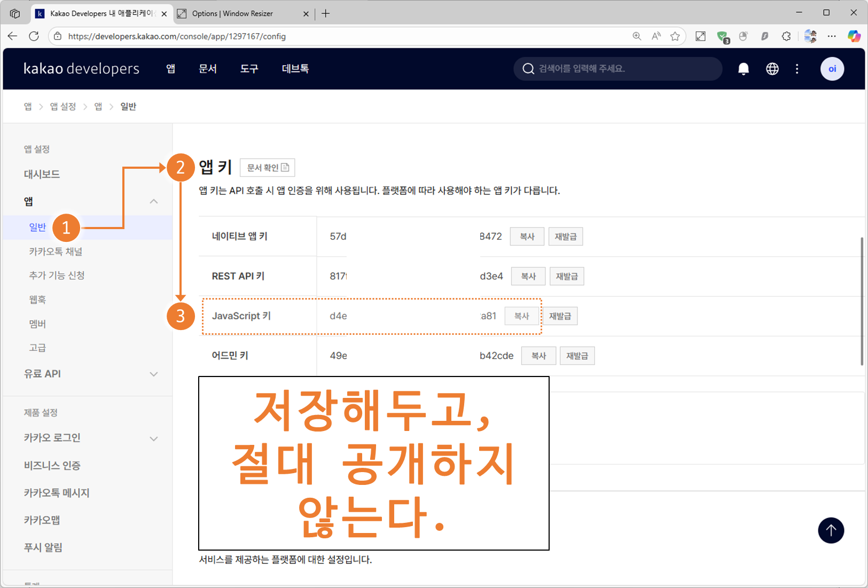This screenshot has width=868, height=588.
Task: Open the 'oi' profile avatar
Action: click(x=832, y=69)
